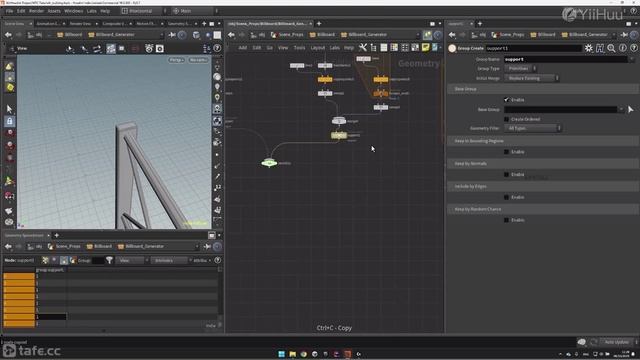Select the merge node in network
This screenshot has width=640, height=360.
(339, 121)
